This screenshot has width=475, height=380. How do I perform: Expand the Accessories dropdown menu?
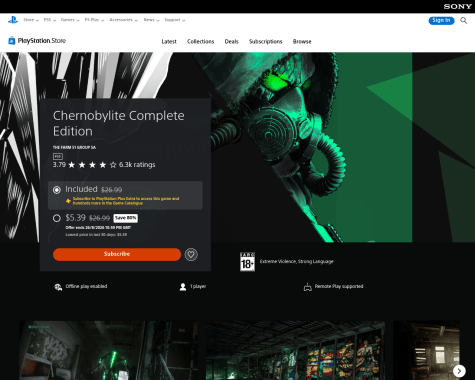point(123,20)
